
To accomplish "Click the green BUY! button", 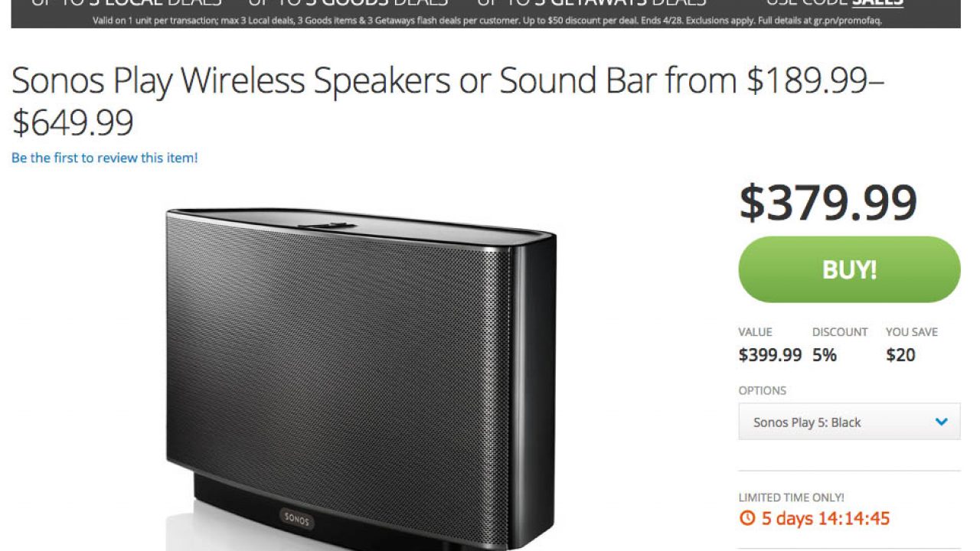I will click(x=849, y=269).
